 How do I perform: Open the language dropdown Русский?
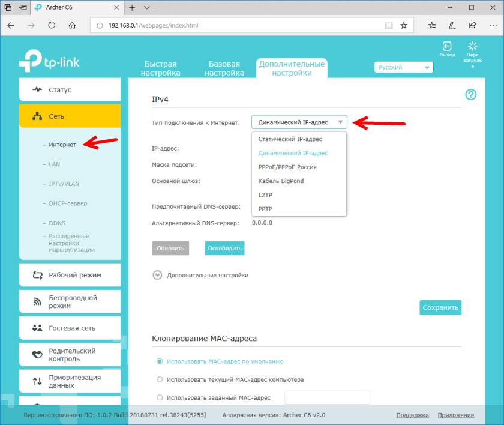404,67
